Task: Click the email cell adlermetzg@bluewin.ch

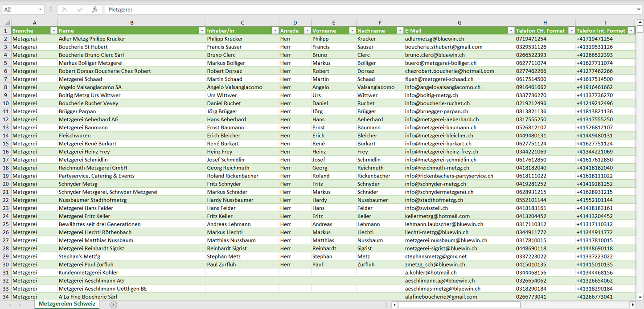Action: 434,39
